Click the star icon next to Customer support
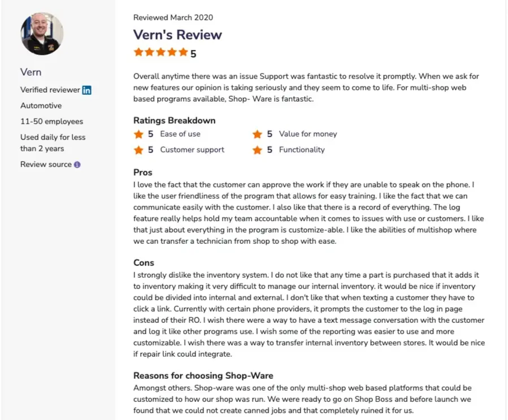Screen dimensions: 508x420 point(138,150)
